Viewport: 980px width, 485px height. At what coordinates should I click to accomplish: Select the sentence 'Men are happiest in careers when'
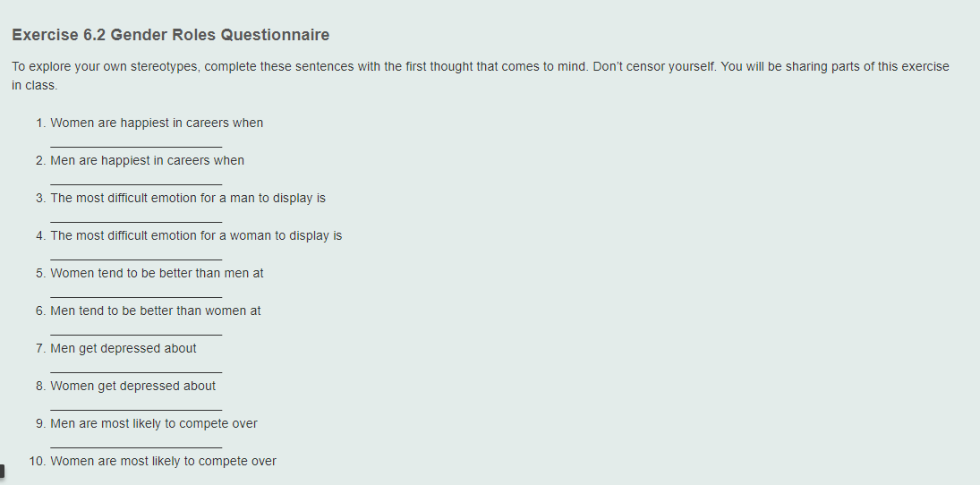coord(148,161)
